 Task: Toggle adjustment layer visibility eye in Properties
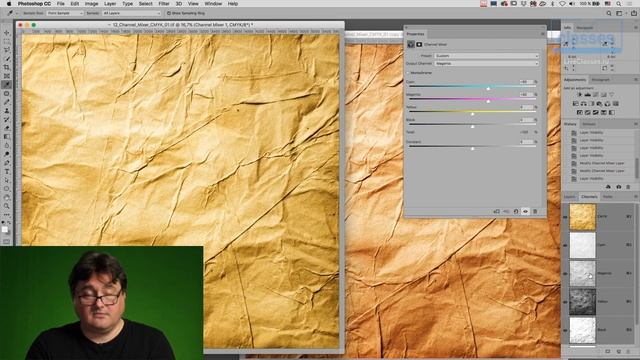pos(525,211)
